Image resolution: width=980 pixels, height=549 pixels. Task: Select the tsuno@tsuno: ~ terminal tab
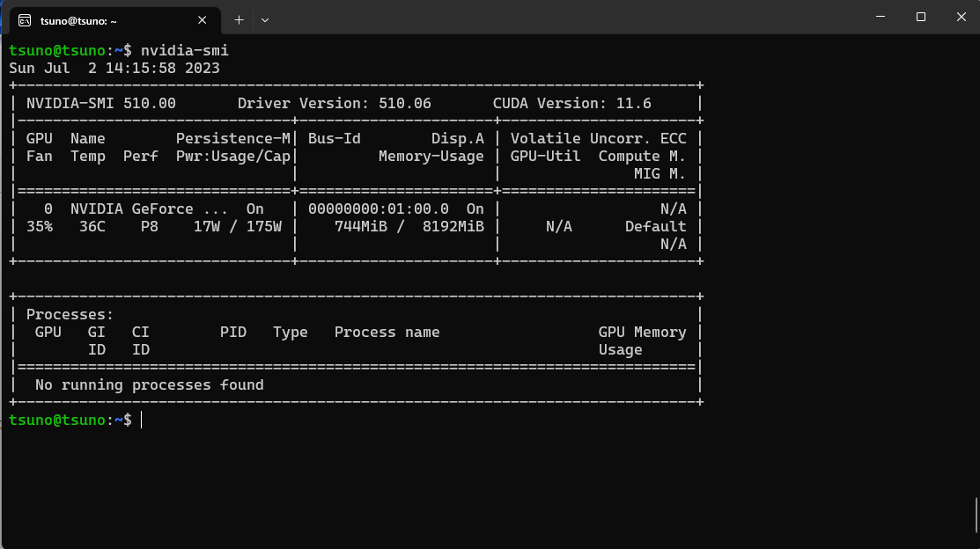tap(115, 20)
